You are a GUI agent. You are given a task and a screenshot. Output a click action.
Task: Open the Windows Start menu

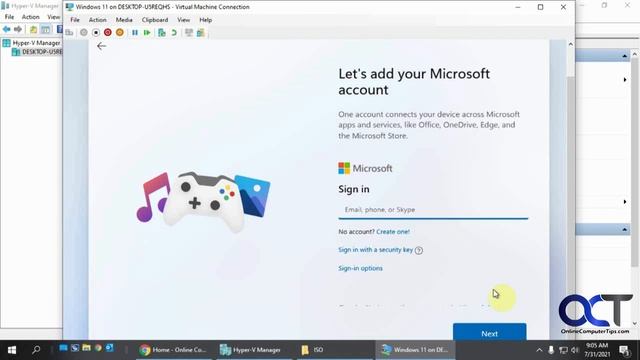click(x=12, y=350)
